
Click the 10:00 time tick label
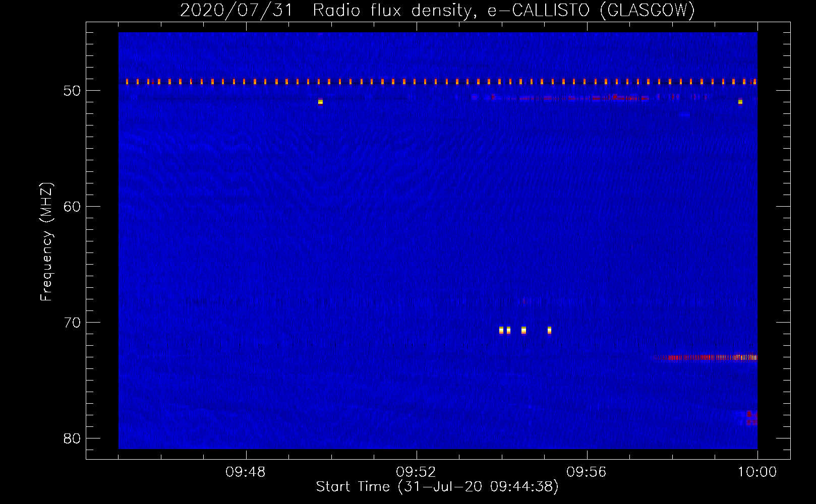tap(757, 472)
